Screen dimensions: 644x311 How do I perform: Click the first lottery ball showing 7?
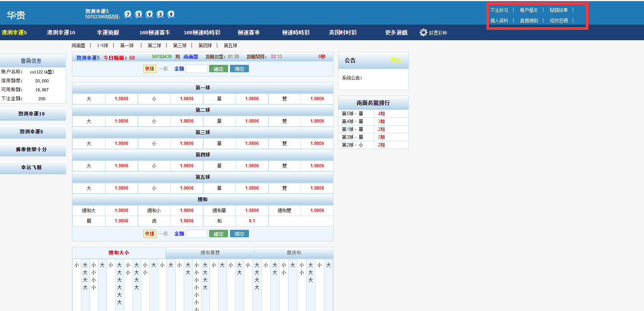pyautogui.click(x=128, y=15)
